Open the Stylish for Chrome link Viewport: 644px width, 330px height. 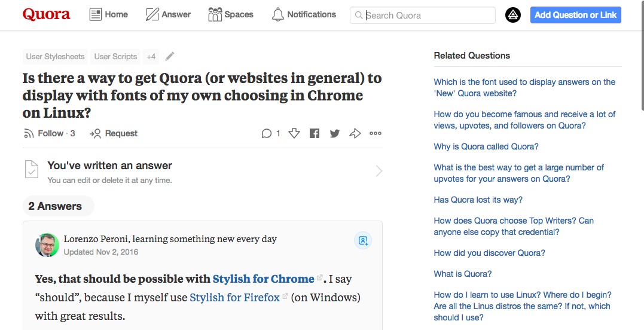pyautogui.click(x=263, y=279)
